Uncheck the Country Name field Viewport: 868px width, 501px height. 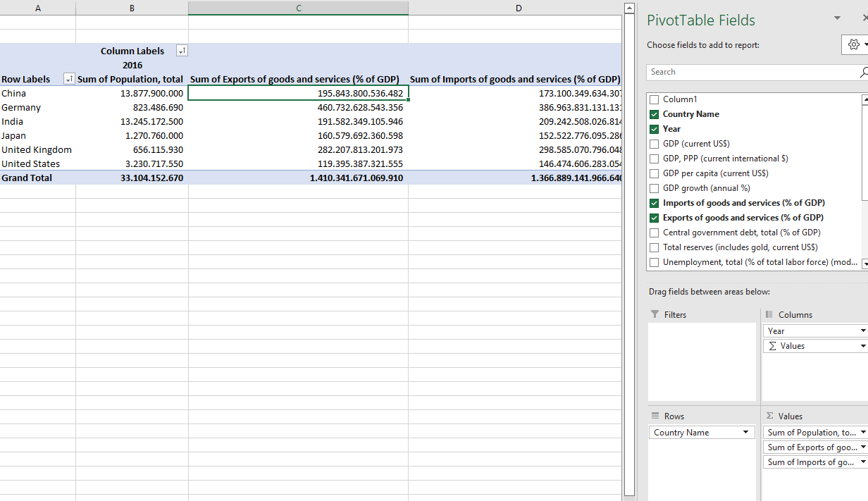coord(654,114)
